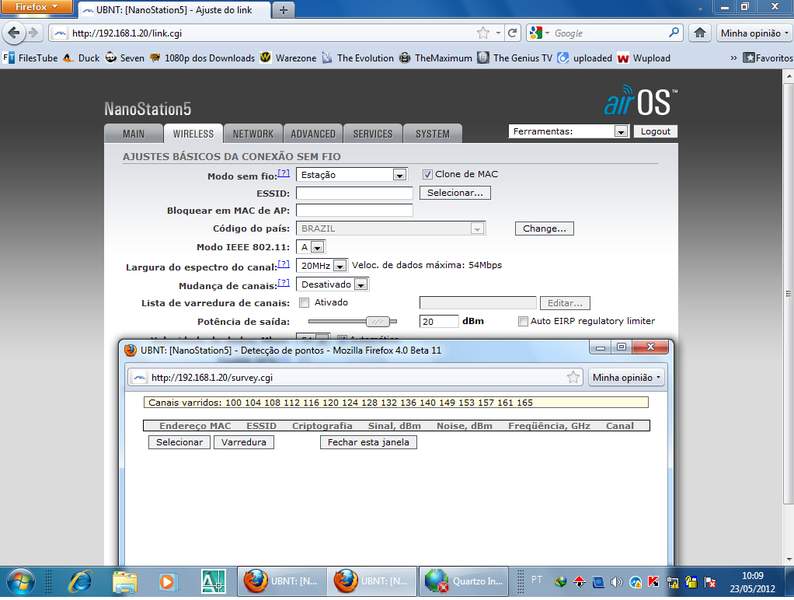The width and height of the screenshot is (794, 600).
Task: Click the browser back arrow button
Action: pos(14,33)
